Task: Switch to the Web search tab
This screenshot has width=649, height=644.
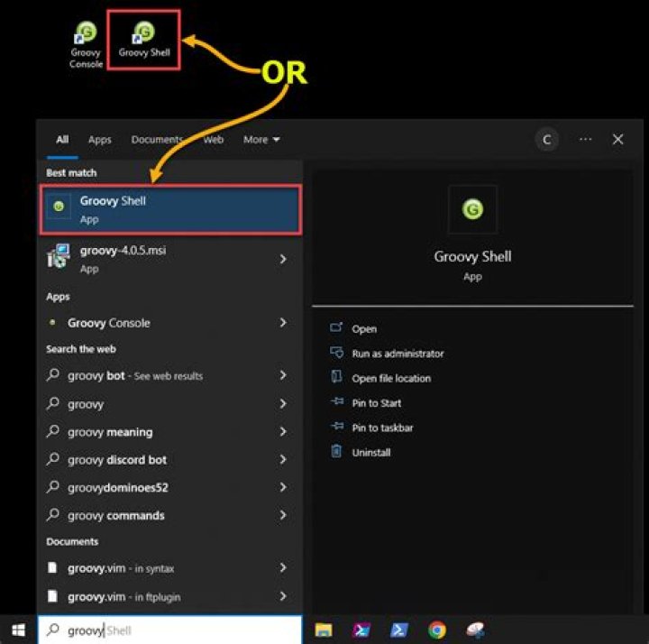Action: 214,140
